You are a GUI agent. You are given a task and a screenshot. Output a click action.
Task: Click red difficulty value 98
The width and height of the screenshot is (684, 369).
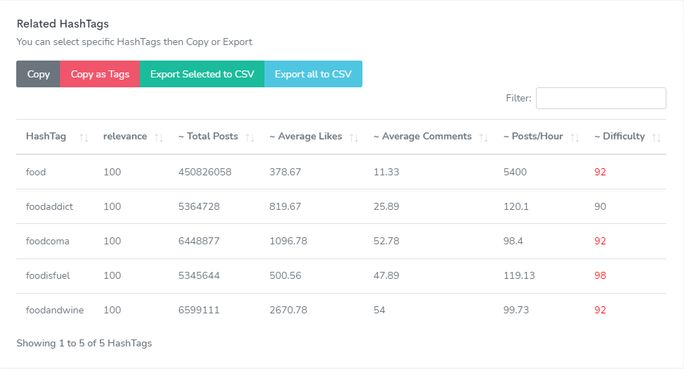click(x=600, y=276)
